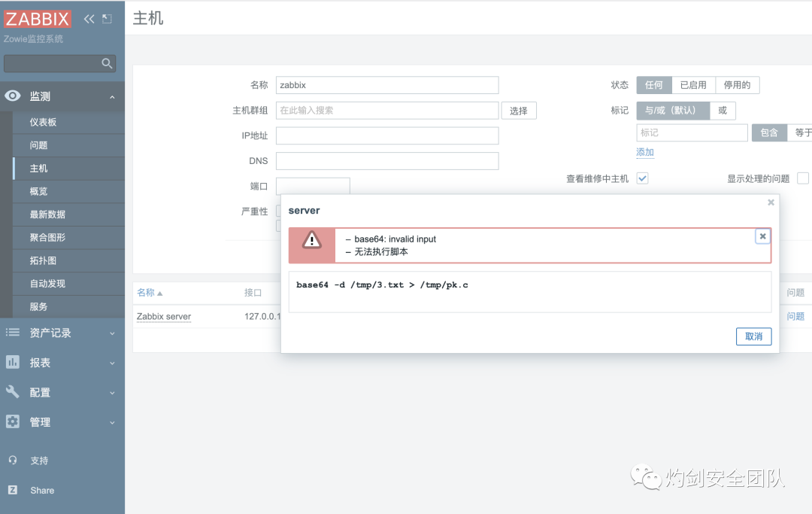This screenshot has height=514, width=812.
Task: Select 主机 in the sidebar
Action: click(x=68, y=169)
